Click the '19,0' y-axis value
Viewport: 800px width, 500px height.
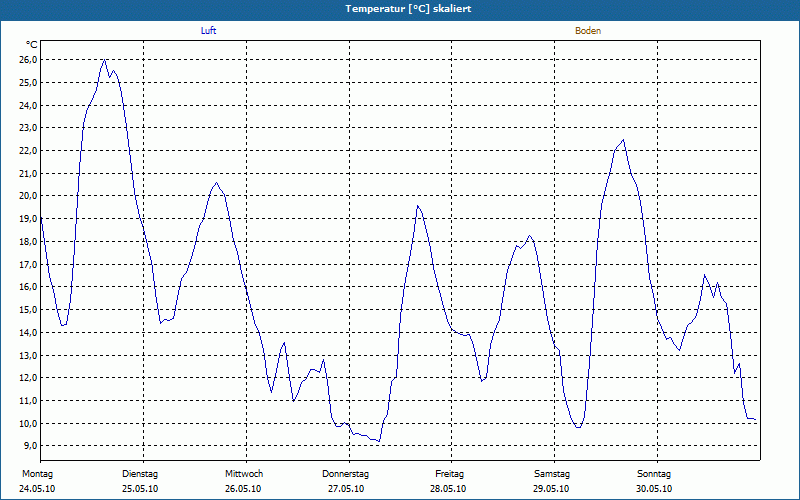click(29, 219)
